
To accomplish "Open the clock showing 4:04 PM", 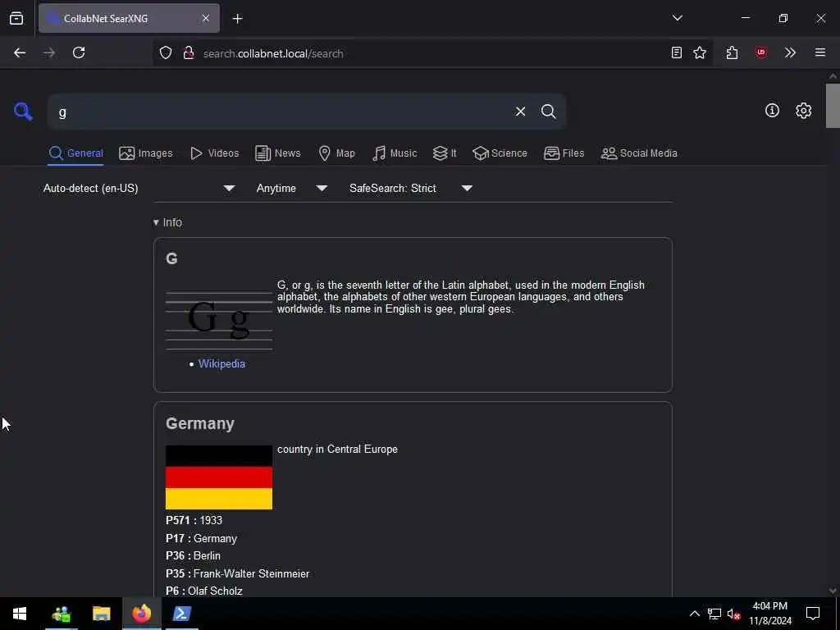I will point(769,614).
